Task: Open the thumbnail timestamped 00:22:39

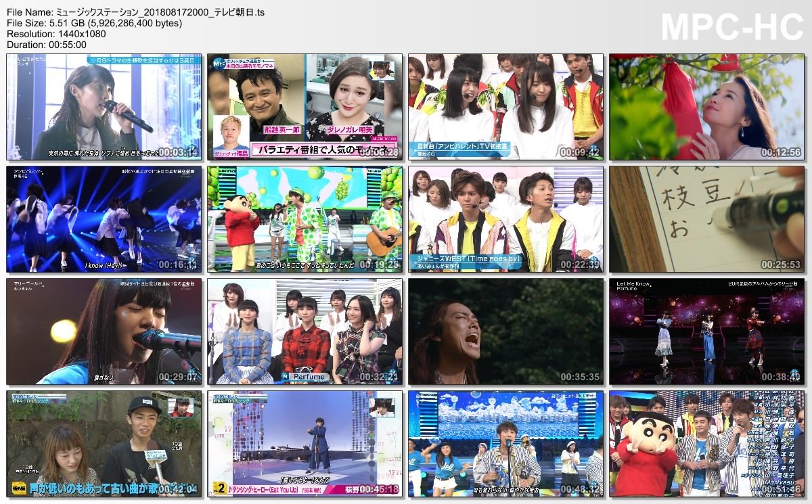Action: click(x=505, y=219)
